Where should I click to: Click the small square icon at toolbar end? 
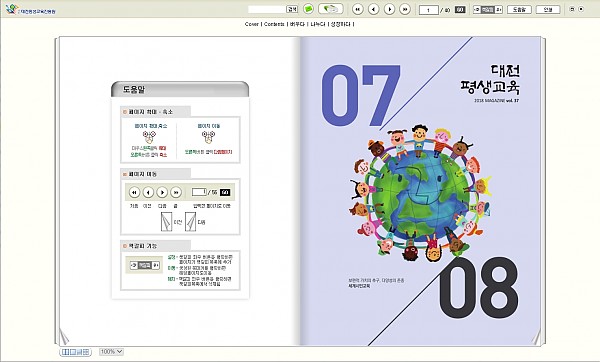coord(572,9)
